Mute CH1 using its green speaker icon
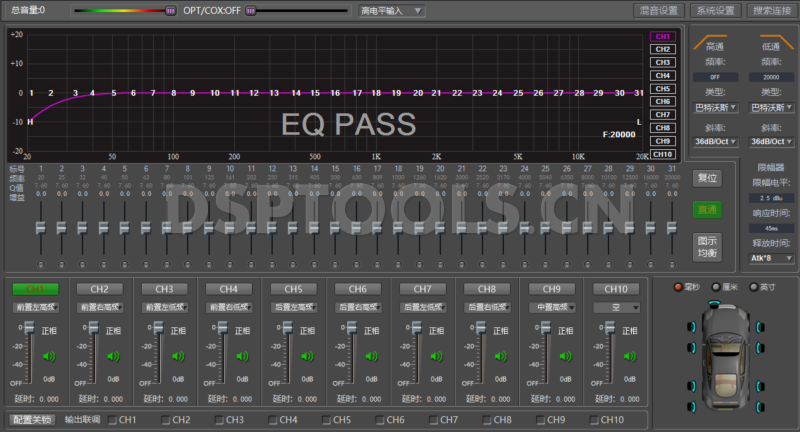800x432 pixels. [x=45, y=354]
